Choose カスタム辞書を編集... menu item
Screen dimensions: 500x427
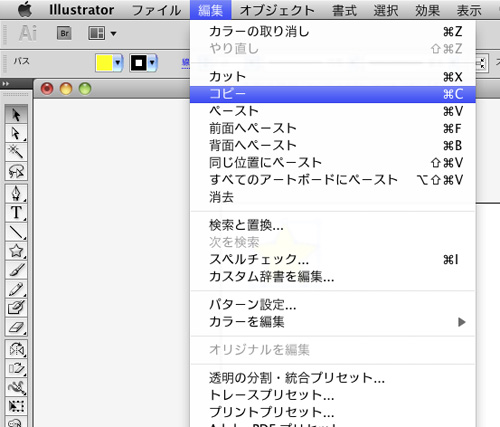[333, 277]
